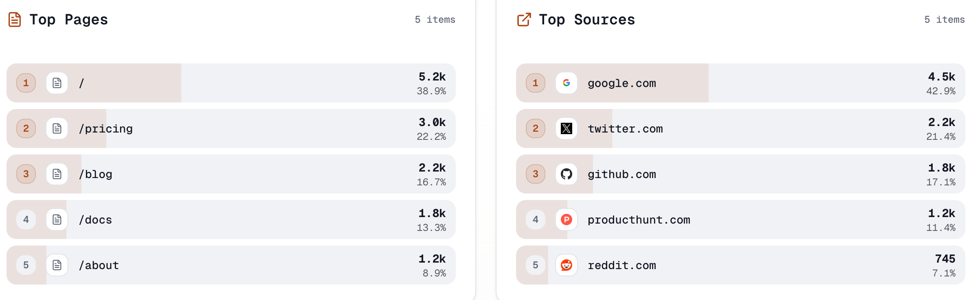Click the page icon beside /about
Screen dimensions: 980x300
pos(57,265)
